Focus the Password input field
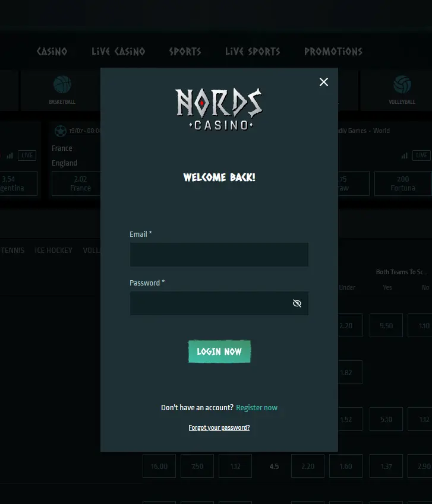 pos(219,303)
